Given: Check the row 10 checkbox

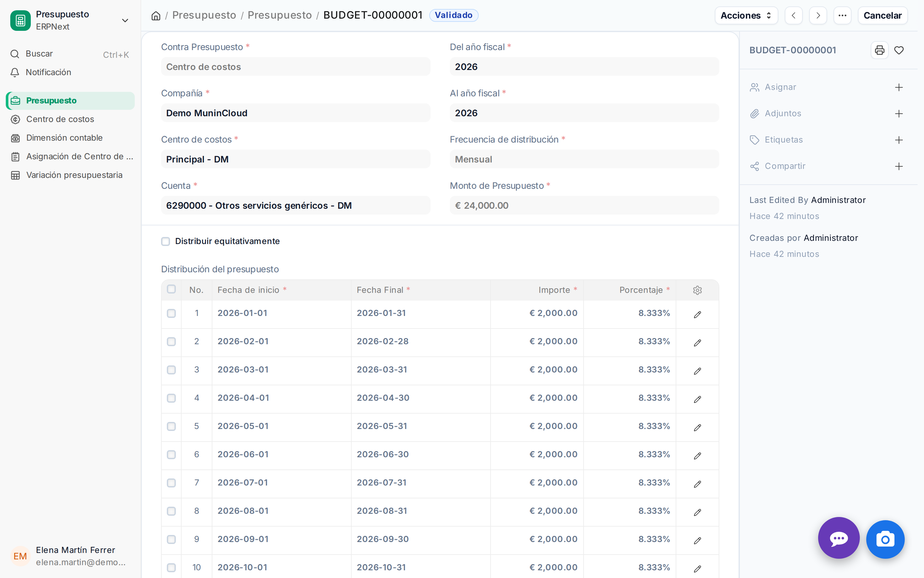Looking at the screenshot, I should point(171,568).
